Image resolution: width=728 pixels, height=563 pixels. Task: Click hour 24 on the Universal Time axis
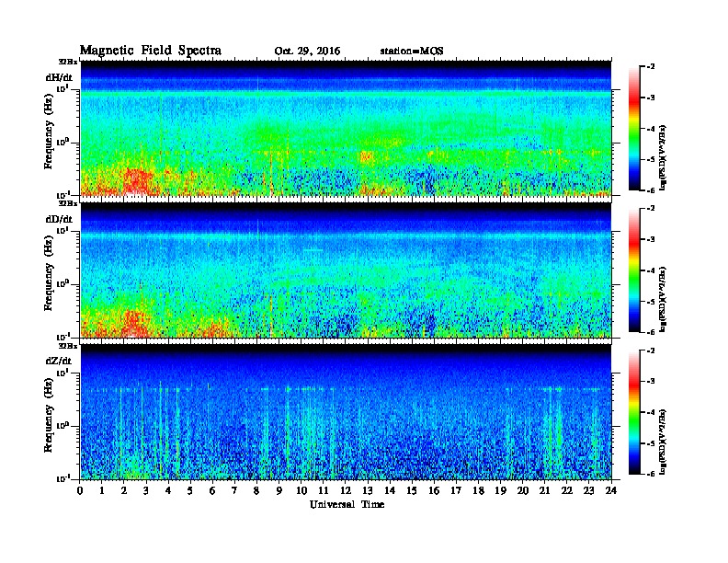pyautogui.click(x=611, y=491)
